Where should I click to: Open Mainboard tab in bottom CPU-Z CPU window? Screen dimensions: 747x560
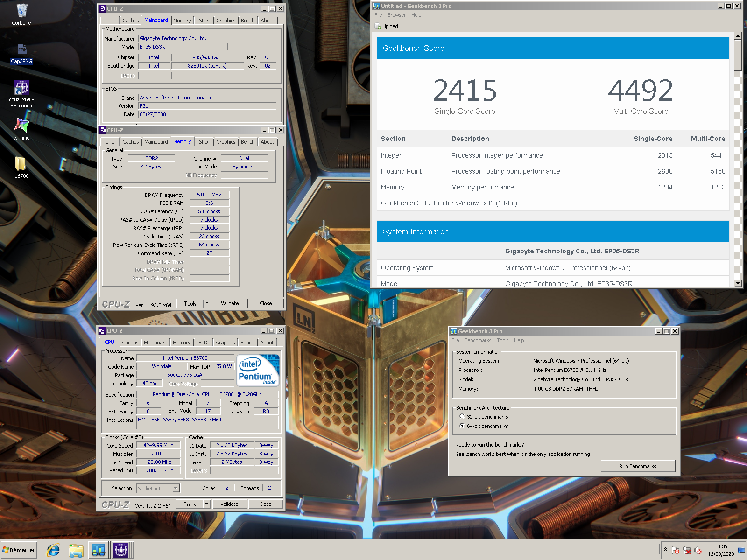pos(155,343)
